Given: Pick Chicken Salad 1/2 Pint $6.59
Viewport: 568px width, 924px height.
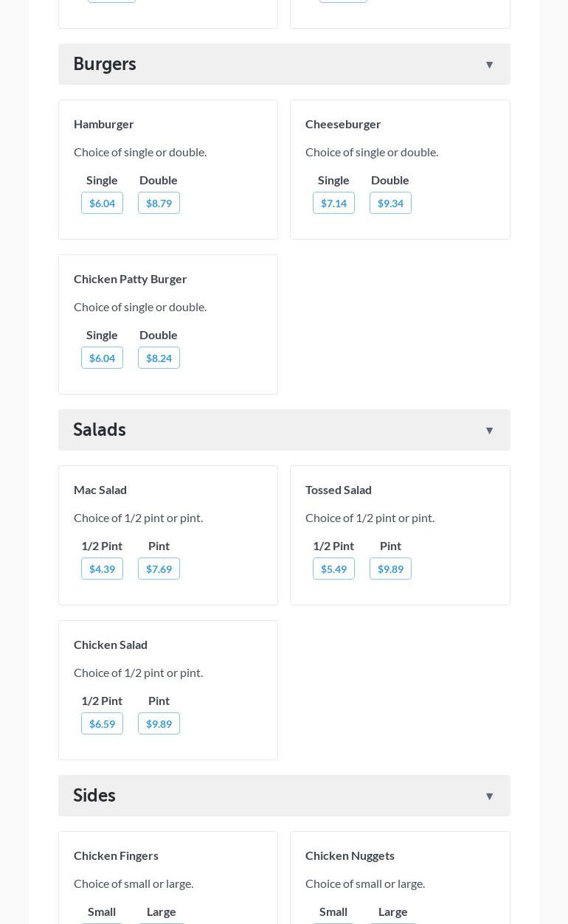Looking at the screenshot, I should [102, 724].
